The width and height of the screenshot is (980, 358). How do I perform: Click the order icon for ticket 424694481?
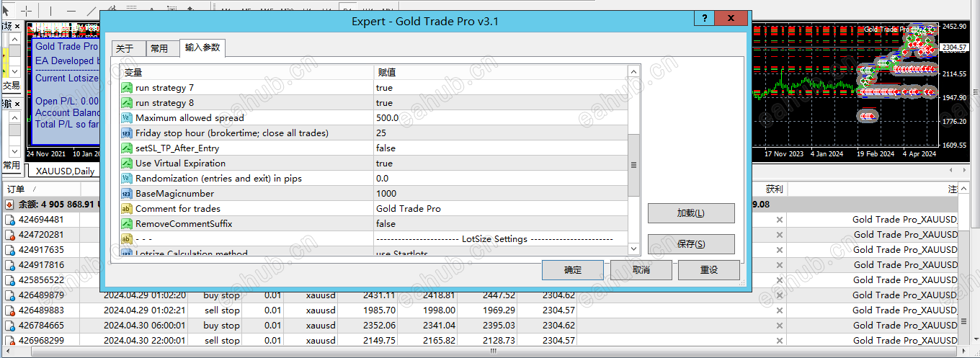(x=10, y=220)
